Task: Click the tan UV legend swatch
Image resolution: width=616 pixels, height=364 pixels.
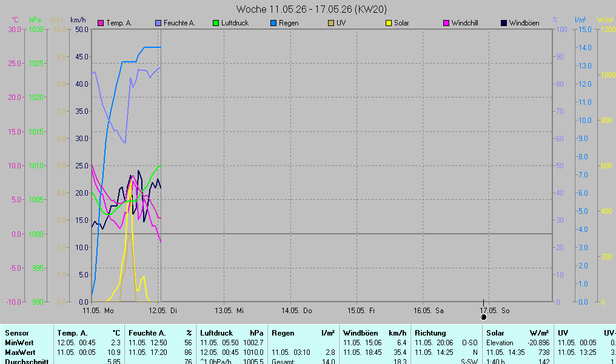Action: tap(331, 23)
